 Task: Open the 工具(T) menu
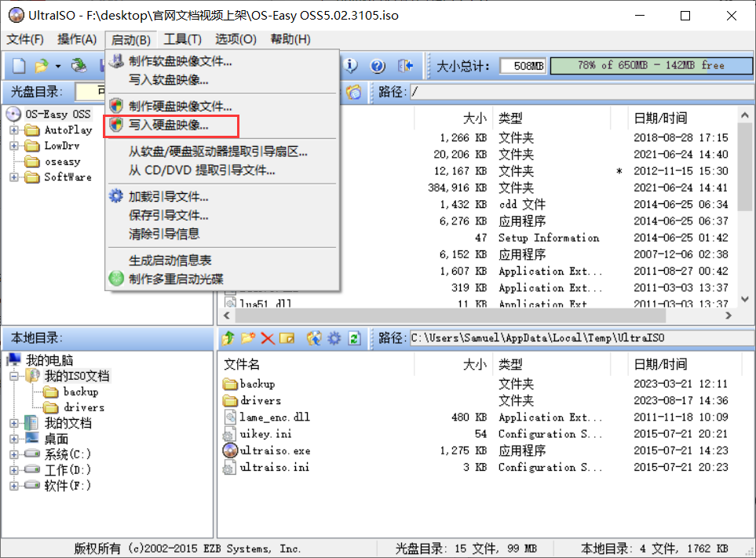pos(182,39)
